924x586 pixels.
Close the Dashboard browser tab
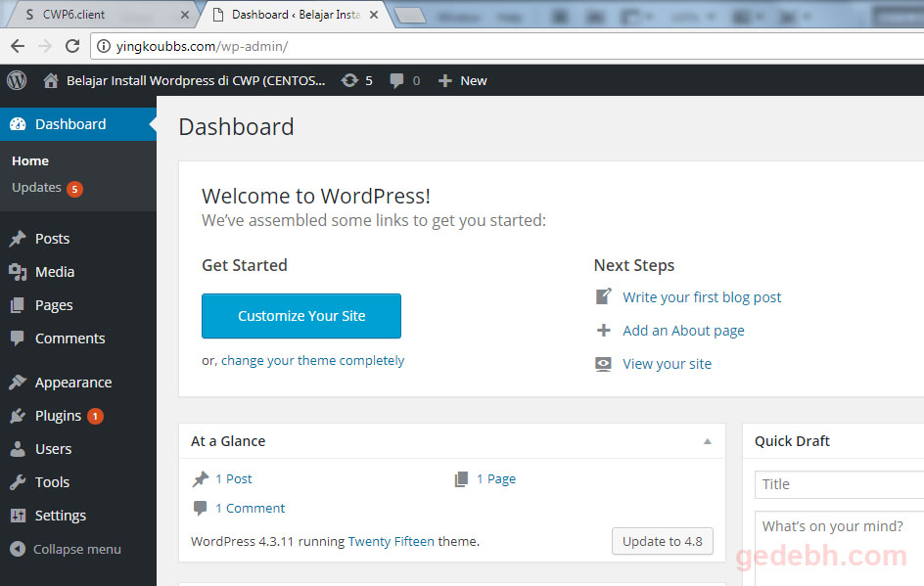(374, 15)
